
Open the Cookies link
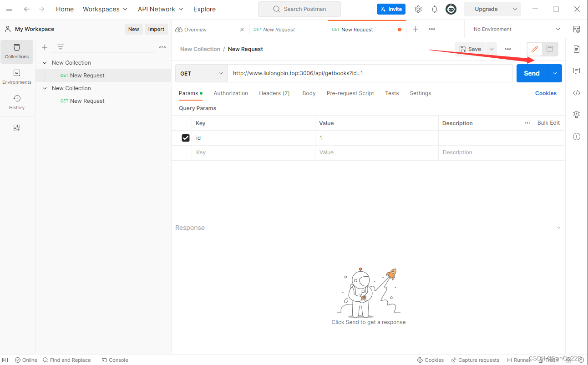click(x=546, y=93)
